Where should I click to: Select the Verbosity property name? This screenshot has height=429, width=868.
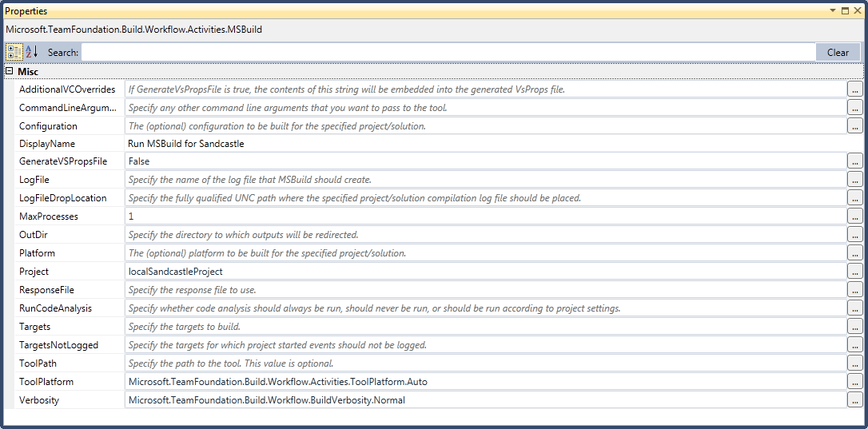(38, 399)
